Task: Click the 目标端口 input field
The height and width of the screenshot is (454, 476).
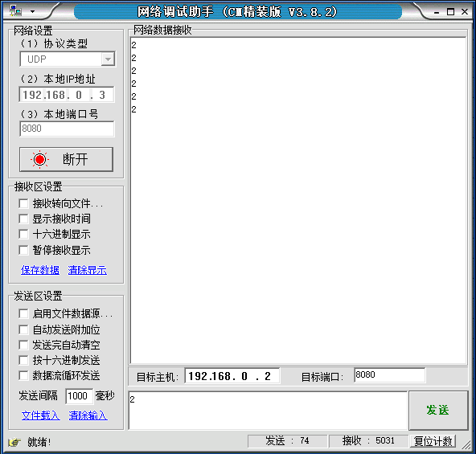Action: [389, 375]
